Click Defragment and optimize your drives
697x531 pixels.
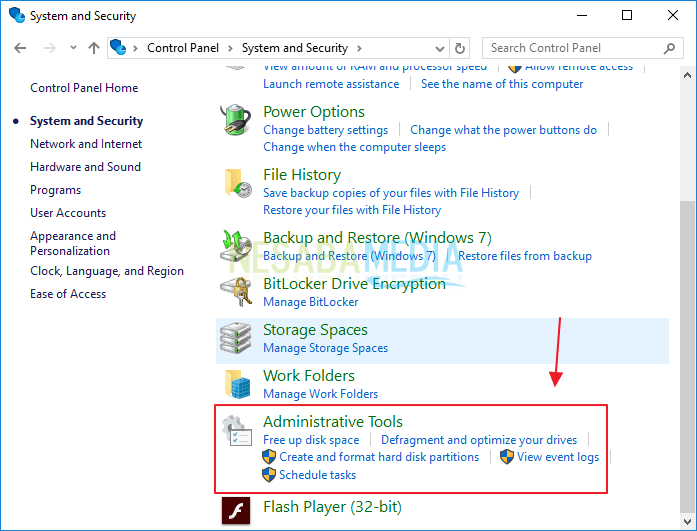479,440
